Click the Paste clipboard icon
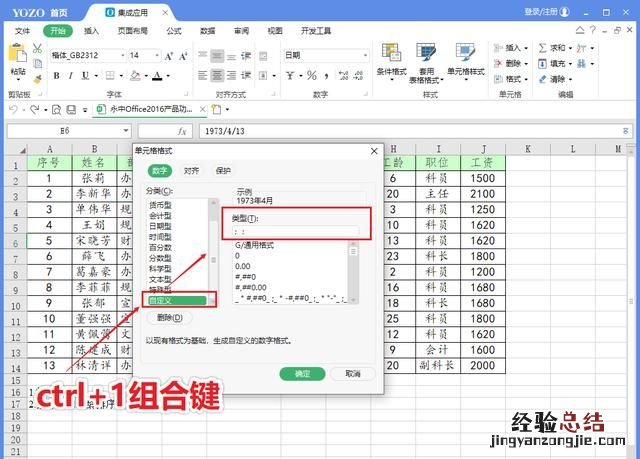This screenshot has height=459, width=640. (17, 53)
